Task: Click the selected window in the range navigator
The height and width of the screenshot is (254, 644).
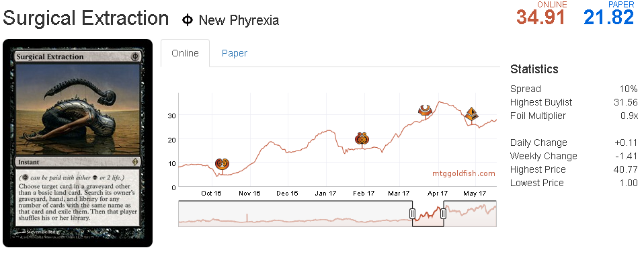Action: pos(428,214)
